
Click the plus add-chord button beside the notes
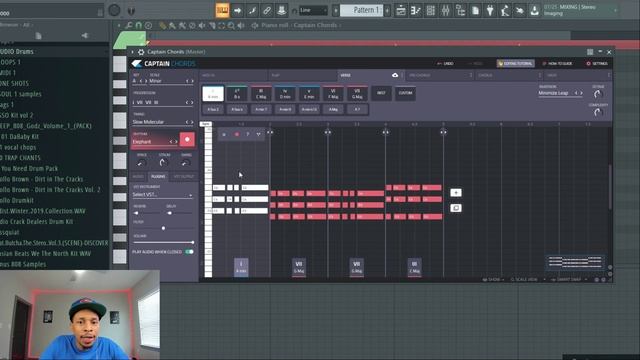pyautogui.click(x=456, y=192)
